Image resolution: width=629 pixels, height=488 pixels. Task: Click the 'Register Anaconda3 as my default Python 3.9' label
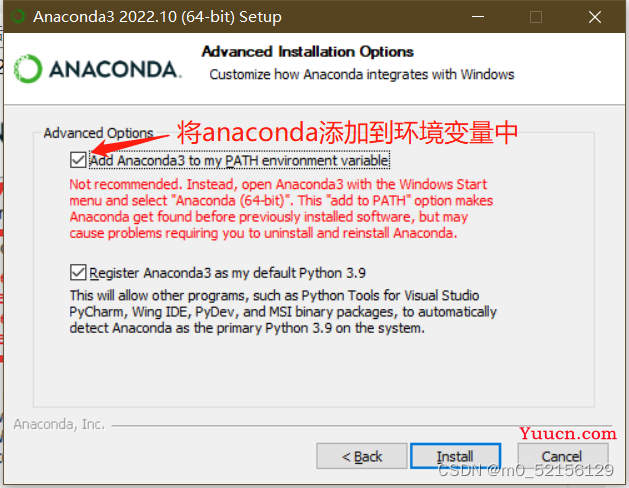[227, 273]
